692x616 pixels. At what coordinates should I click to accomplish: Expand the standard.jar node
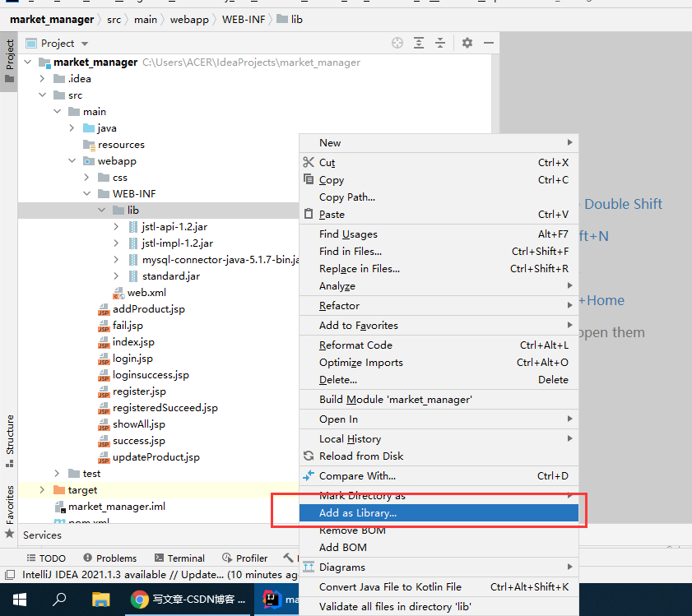click(x=116, y=276)
